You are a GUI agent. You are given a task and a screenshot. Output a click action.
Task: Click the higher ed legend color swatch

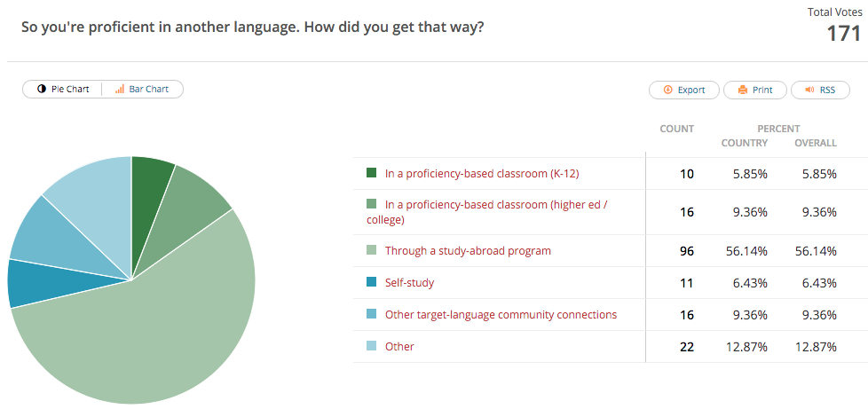tap(371, 205)
